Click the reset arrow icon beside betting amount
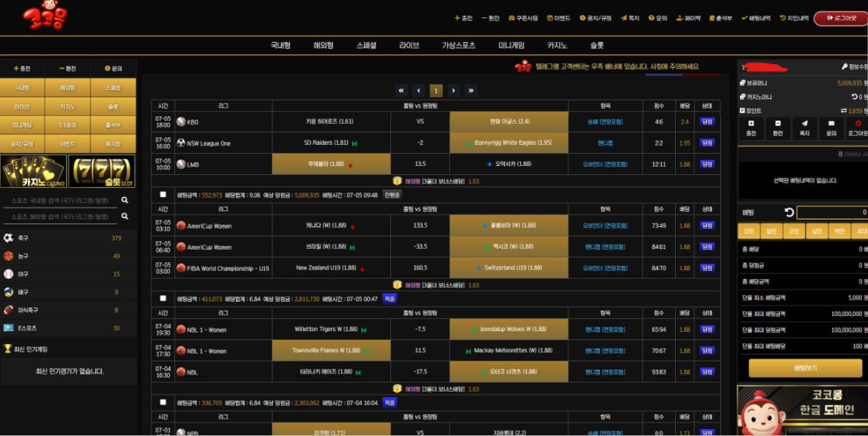 coord(789,213)
